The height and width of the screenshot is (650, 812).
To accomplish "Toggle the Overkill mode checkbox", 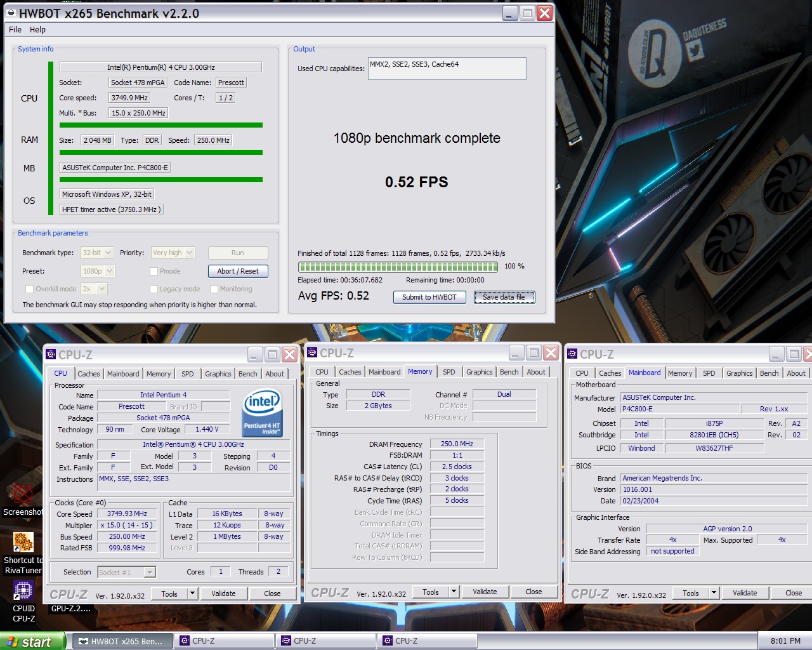I will pos(29,289).
